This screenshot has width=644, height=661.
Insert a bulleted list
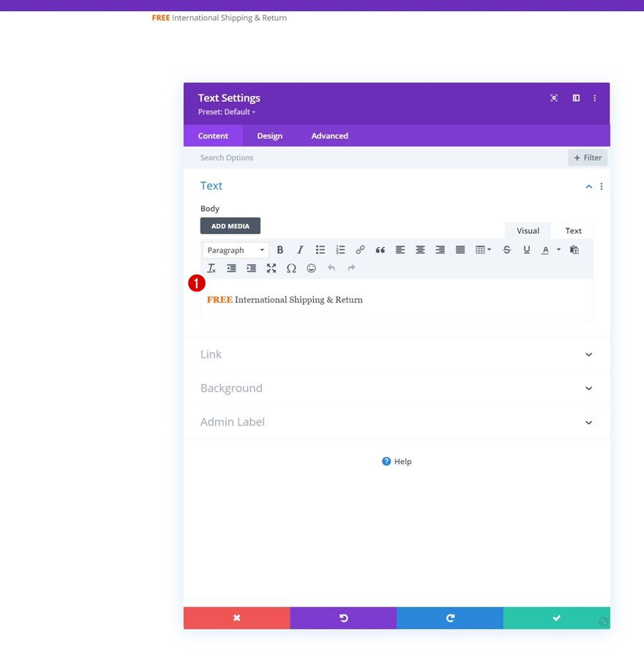[320, 250]
